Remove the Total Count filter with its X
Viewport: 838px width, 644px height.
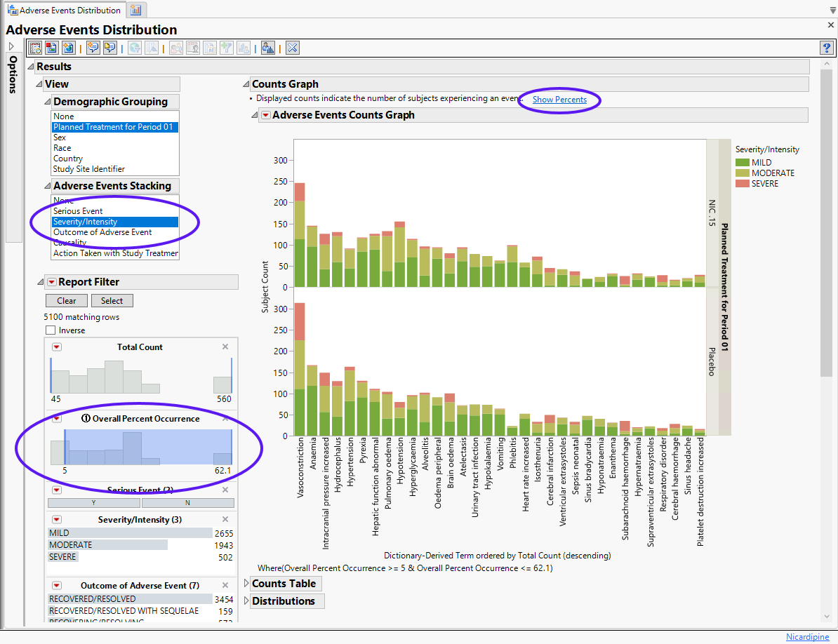(x=225, y=347)
